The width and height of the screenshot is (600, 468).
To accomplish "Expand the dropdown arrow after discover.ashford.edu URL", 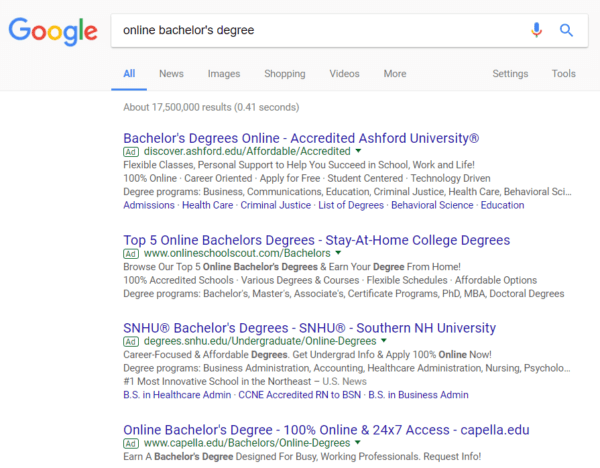I will point(358,151).
